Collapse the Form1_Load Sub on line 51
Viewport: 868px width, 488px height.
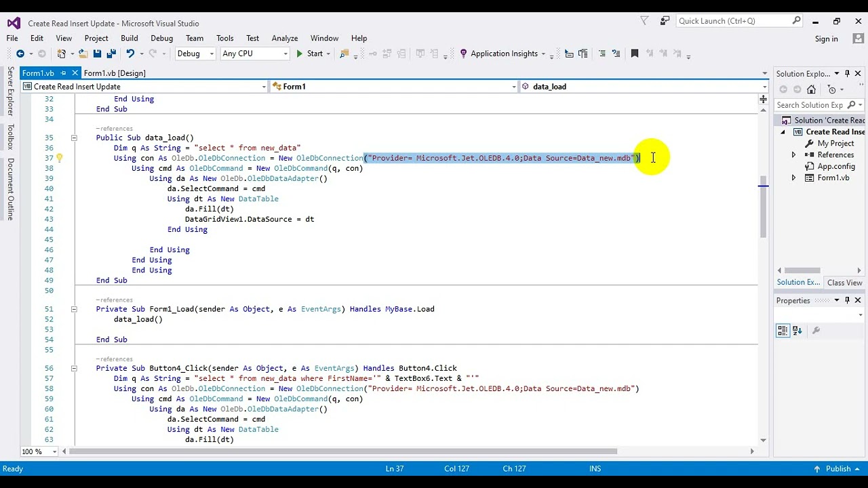pos(74,309)
